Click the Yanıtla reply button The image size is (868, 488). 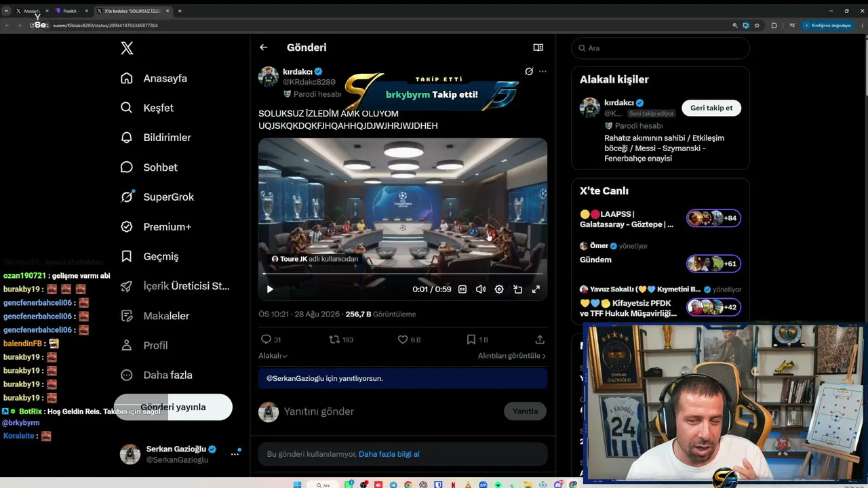click(525, 411)
